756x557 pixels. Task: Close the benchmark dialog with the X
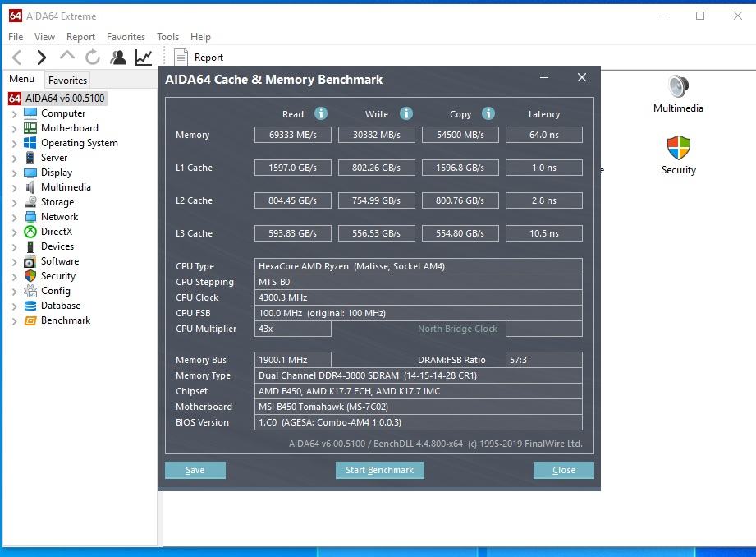click(582, 77)
